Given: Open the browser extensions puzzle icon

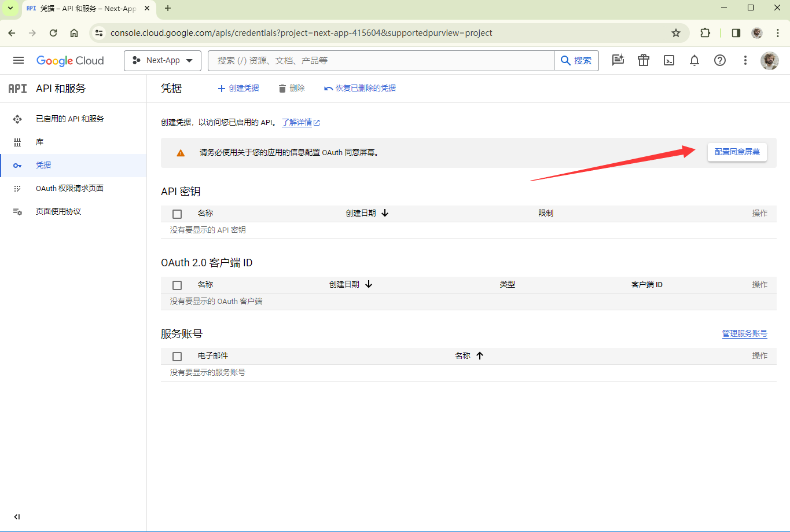Looking at the screenshot, I should tap(705, 33).
